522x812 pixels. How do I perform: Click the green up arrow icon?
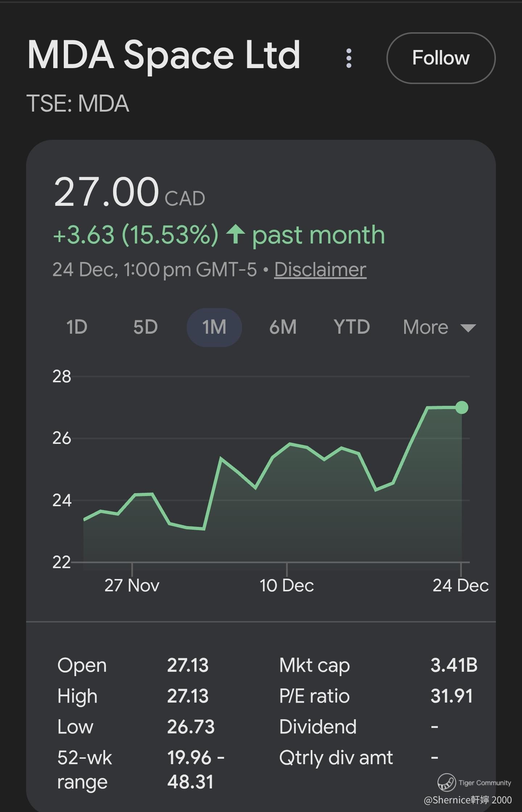point(236,234)
